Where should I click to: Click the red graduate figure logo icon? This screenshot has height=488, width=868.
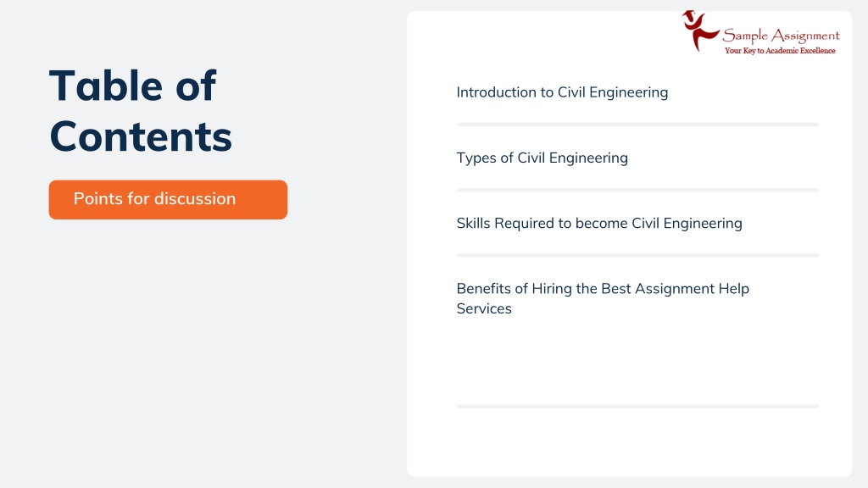tap(699, 31)
